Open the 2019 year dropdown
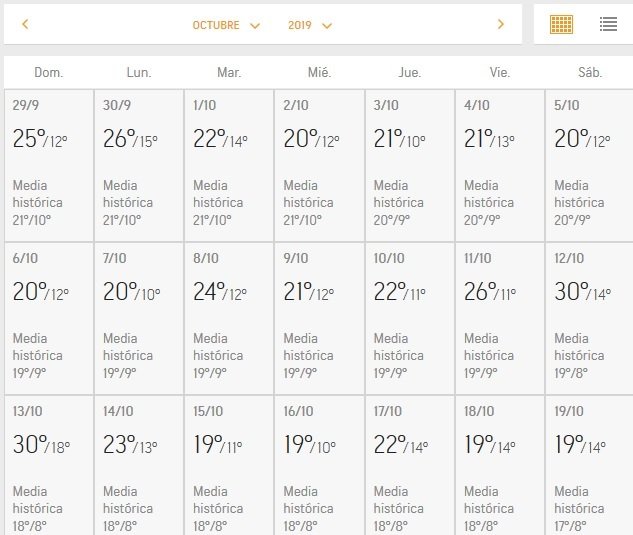This screenshot has height=535, width=633. [x=310, y=25]
